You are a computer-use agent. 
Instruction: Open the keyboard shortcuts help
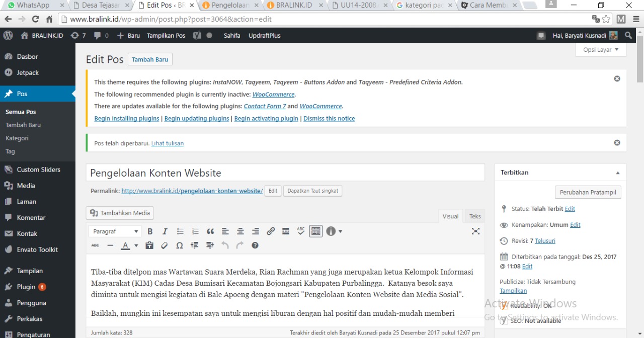click(x=255, y=245)
